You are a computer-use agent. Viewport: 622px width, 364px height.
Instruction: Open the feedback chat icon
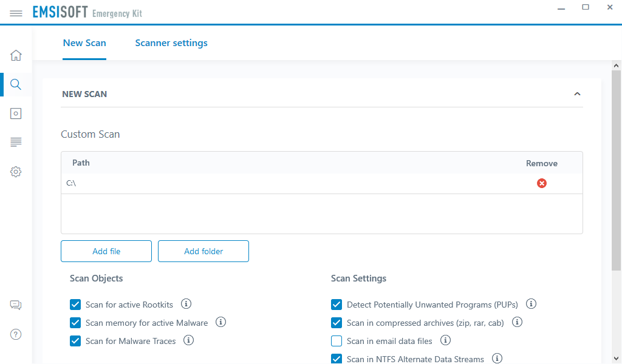click(16, 305)
